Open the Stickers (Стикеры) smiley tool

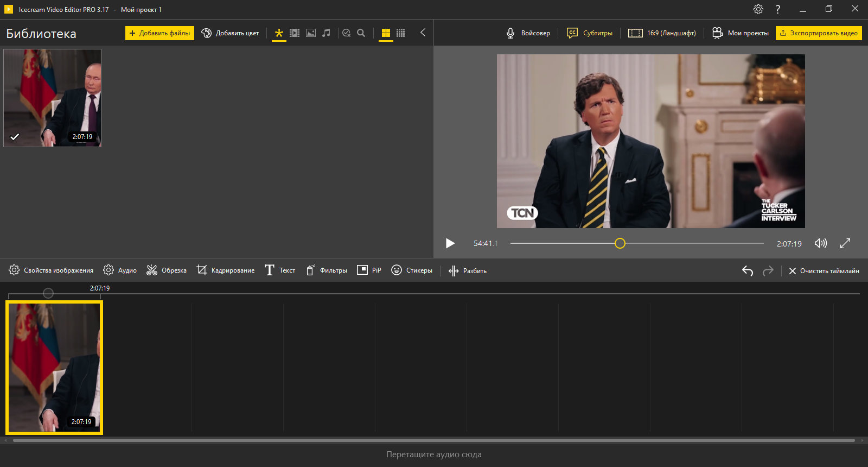412,270
